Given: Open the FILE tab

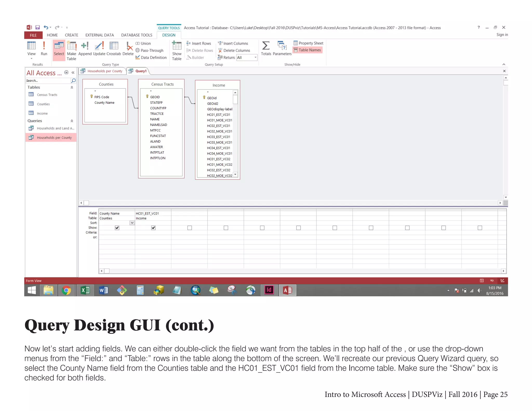Looking at the screenshot, I should pos(33,35).
